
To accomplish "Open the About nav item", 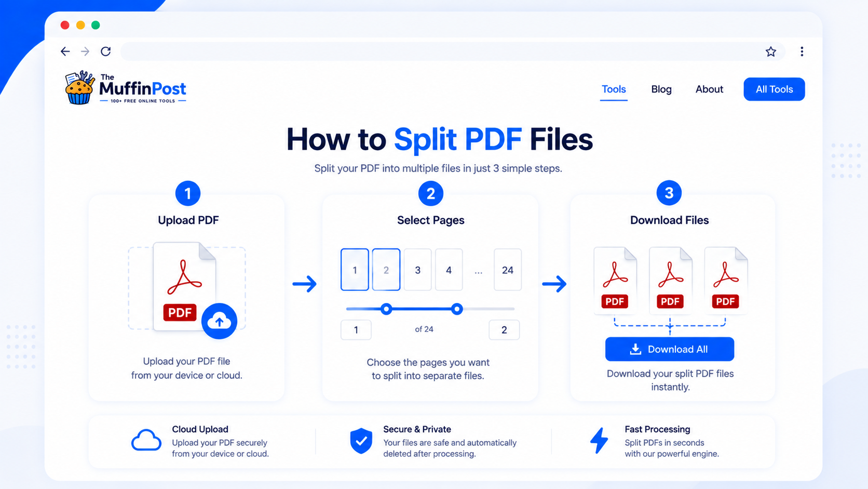I will coord(709,89).
